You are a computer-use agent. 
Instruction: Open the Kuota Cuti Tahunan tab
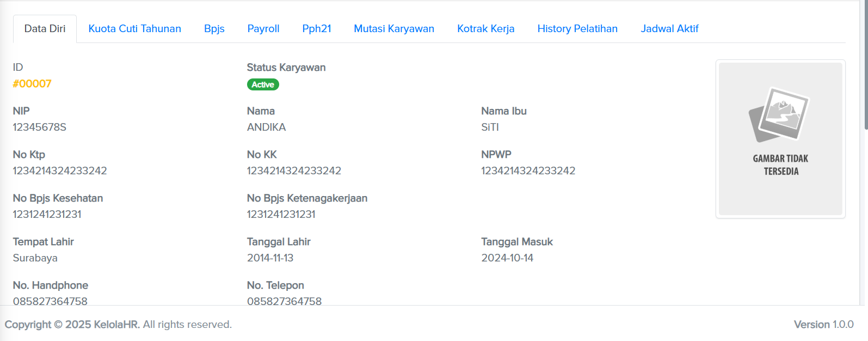click(x=134, y=29)
